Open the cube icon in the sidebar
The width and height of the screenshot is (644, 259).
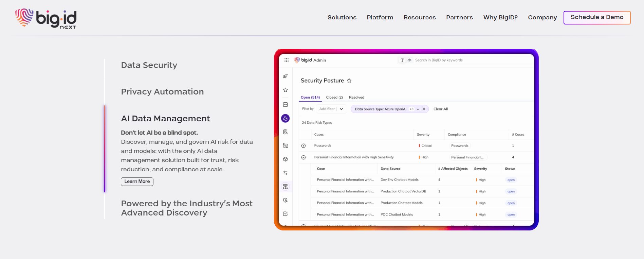286,159
